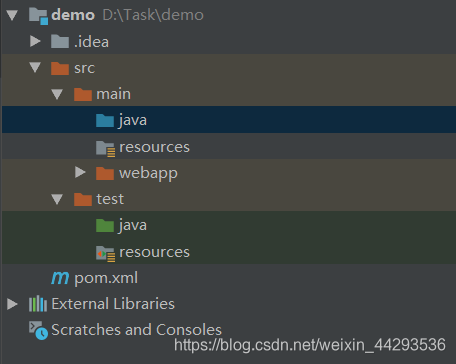Collapse the demo project root node

coord(12,15)
